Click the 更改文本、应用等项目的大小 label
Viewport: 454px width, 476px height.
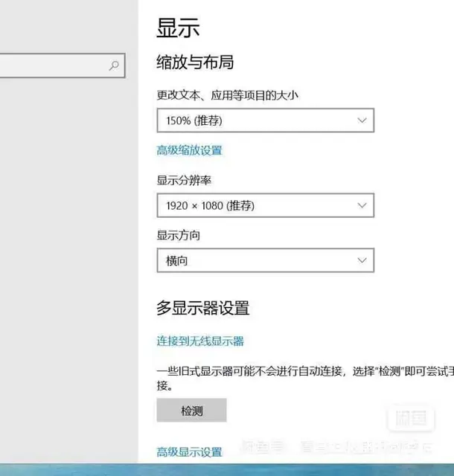coord(227,95)
